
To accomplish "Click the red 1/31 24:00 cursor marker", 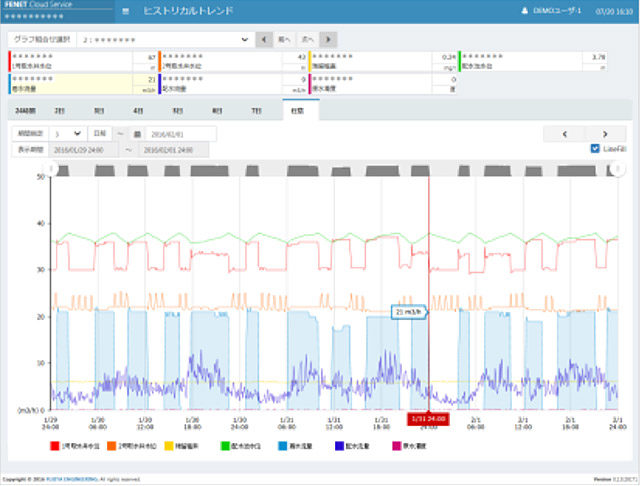I will pos(428,419).
